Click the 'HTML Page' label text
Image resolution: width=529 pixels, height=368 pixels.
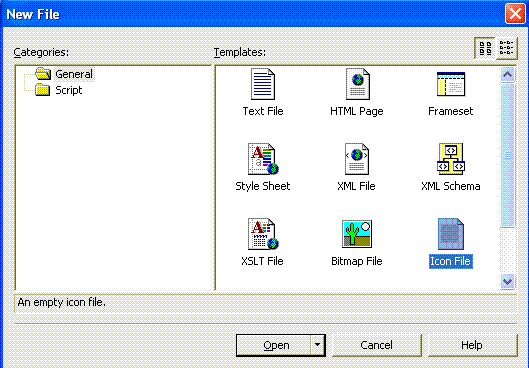357,111
